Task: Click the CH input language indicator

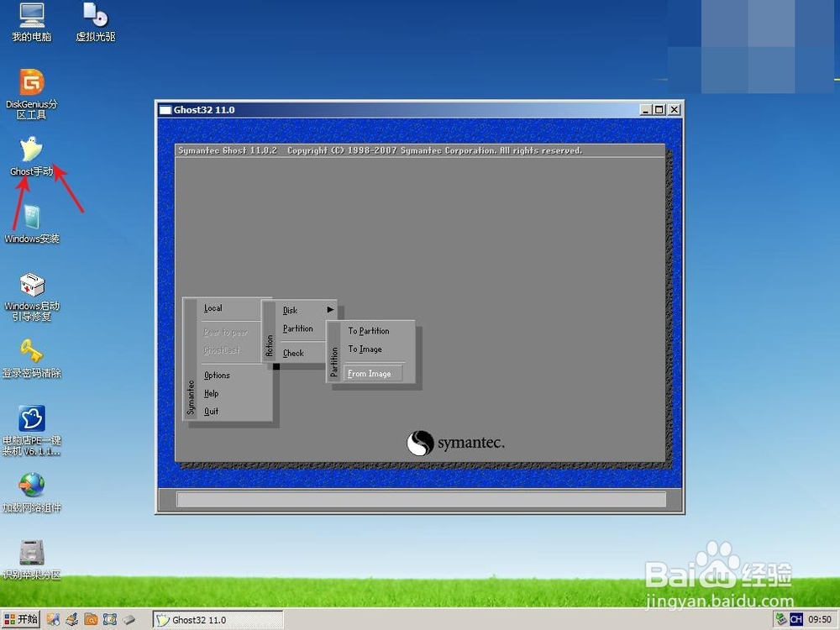Action: (x=796, y=620)
